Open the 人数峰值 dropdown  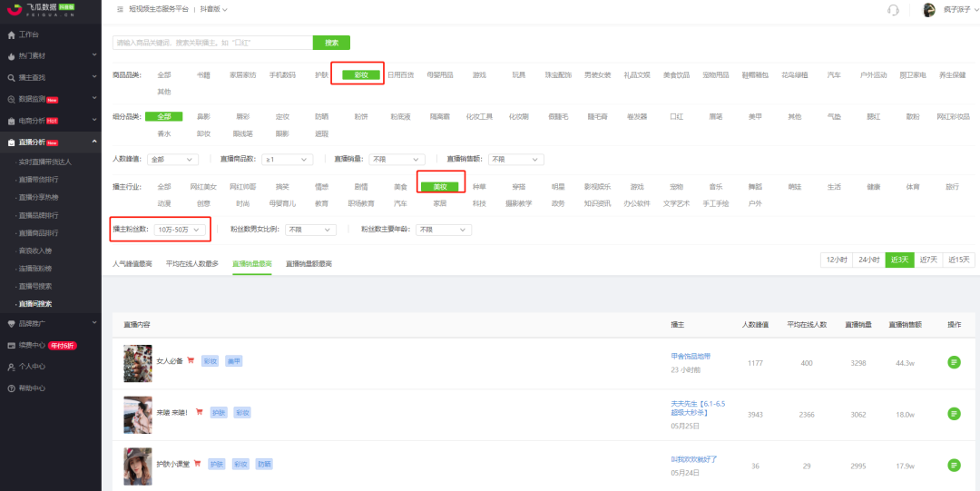click(173, 160)
